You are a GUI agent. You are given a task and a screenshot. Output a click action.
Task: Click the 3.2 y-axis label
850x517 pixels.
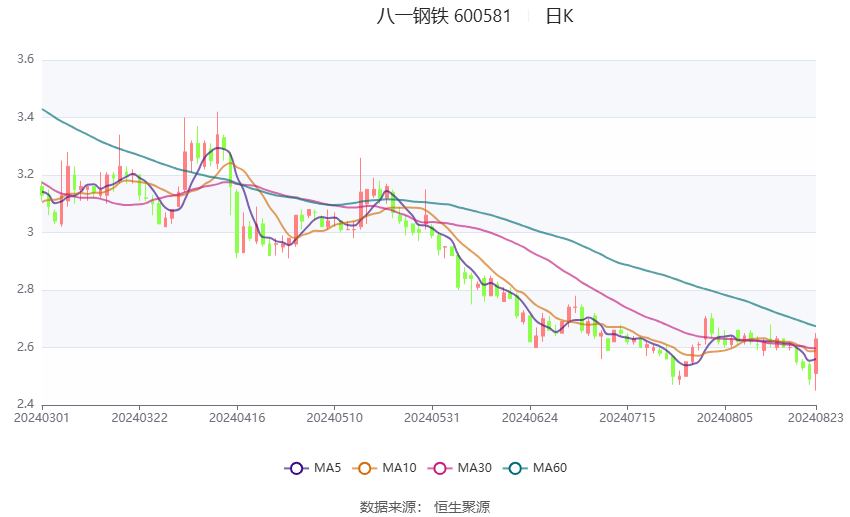pyautogui.click(x=25, y=174)
